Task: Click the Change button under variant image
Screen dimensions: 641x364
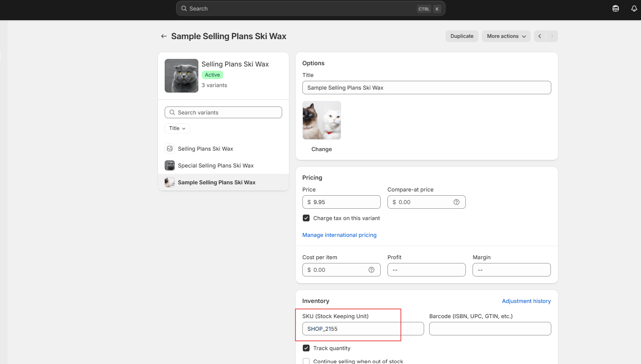Action: [321, 149]
